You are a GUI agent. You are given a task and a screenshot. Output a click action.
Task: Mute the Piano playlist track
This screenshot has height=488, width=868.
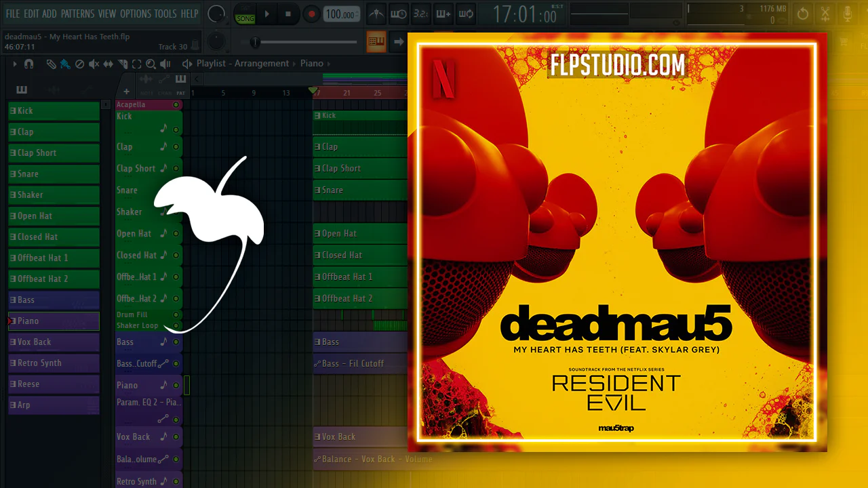click(x=176, y=386)
